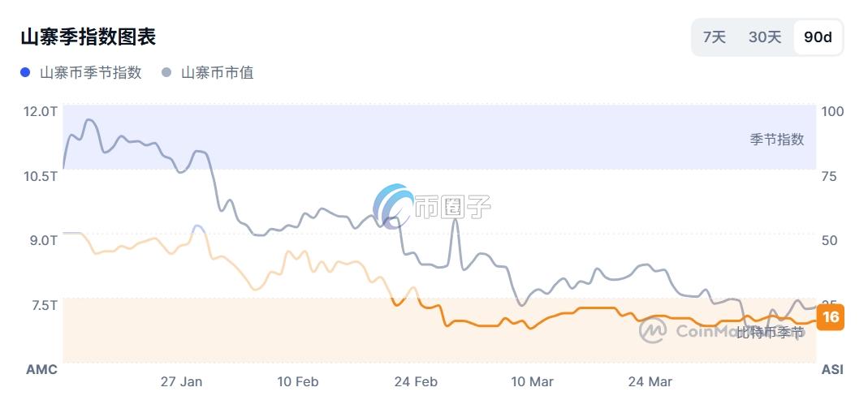Click the 10 Mar date on the axis
The height and width of the screenshot is (413, 868).
point(532,382)
